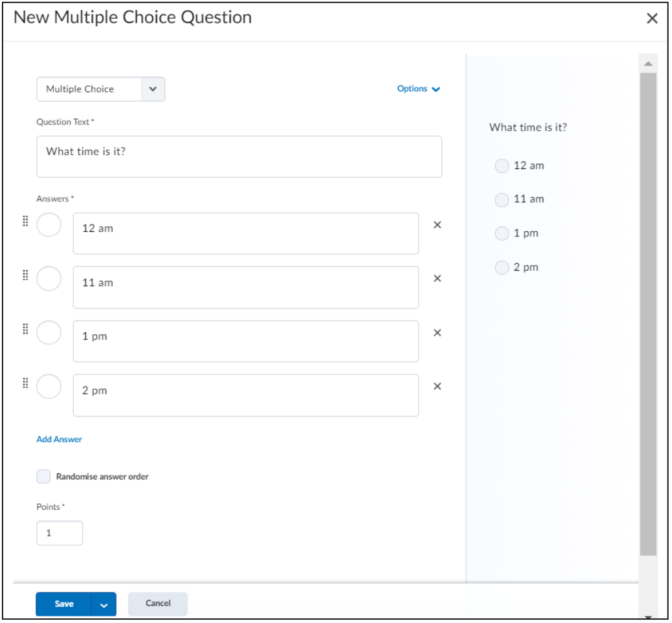Delete the "11 am" answer using its X icon
Viewport: 672px width, 623px height.
point(438,278)
